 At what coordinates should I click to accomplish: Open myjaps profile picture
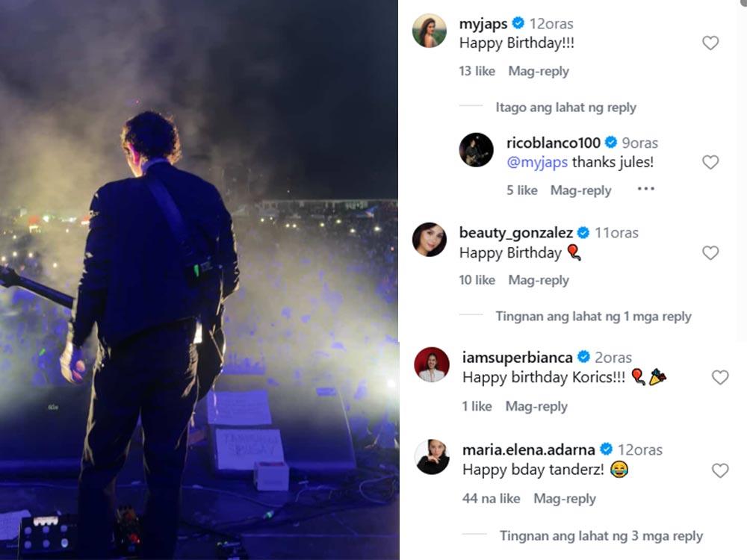[430, 31]
